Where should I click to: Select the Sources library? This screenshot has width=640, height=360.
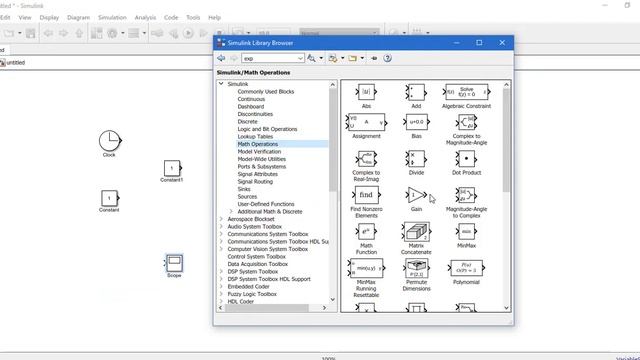coord(247,196)
